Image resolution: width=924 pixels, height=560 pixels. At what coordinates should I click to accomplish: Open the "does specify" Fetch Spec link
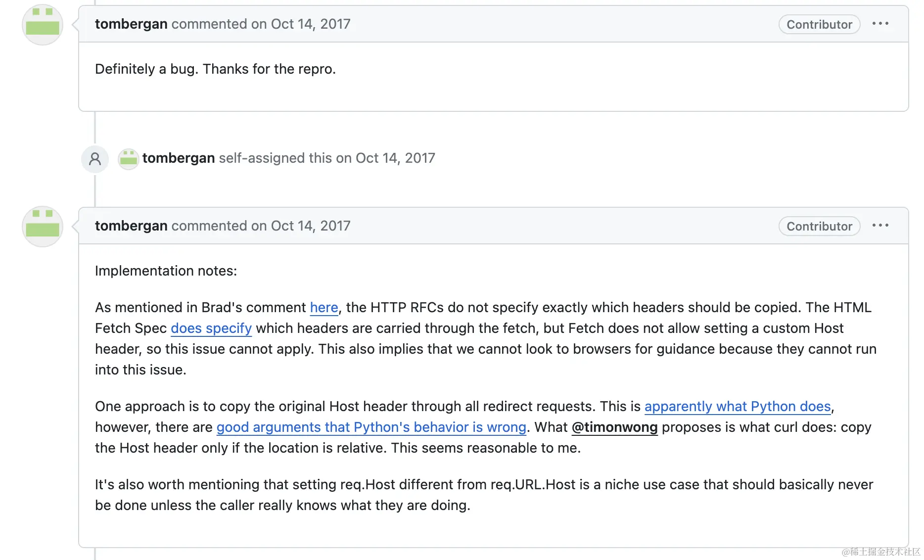(211, 328)
